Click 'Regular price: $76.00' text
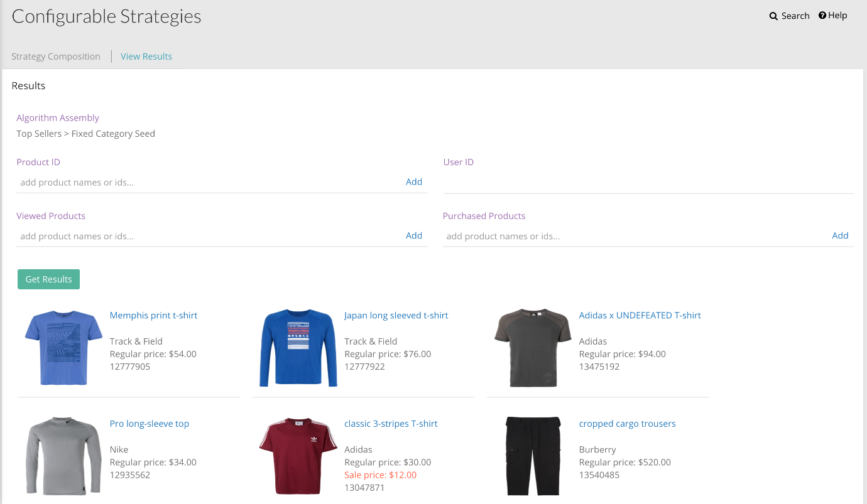Image resolution: width=867 pixels, height=504 pixels. (388, 354)
